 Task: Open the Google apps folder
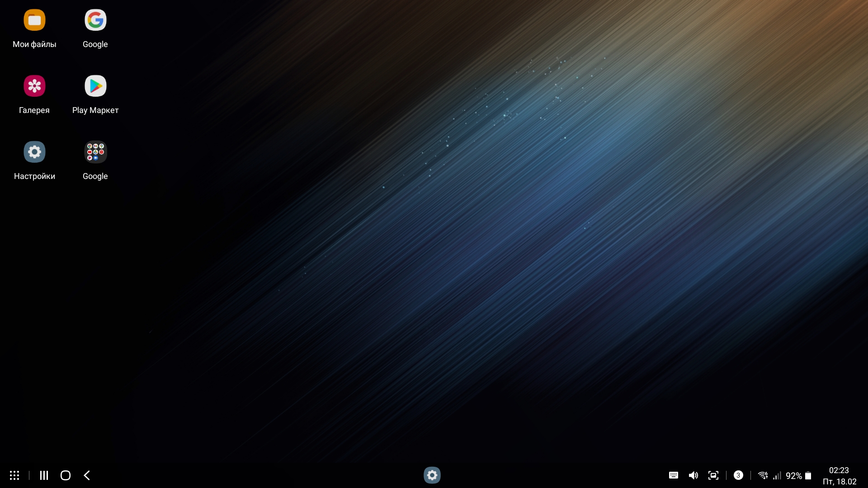tap(95, 152)
